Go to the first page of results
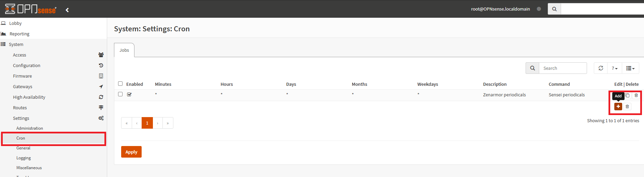 click(127, 123)
